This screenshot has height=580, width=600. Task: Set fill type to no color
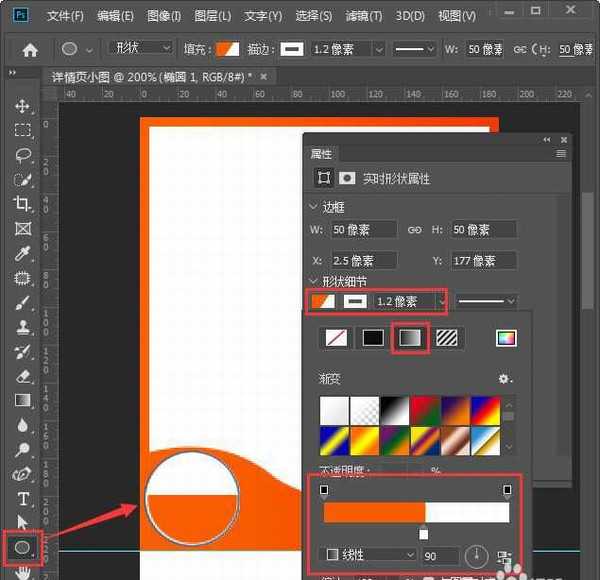tap(336, 338)
